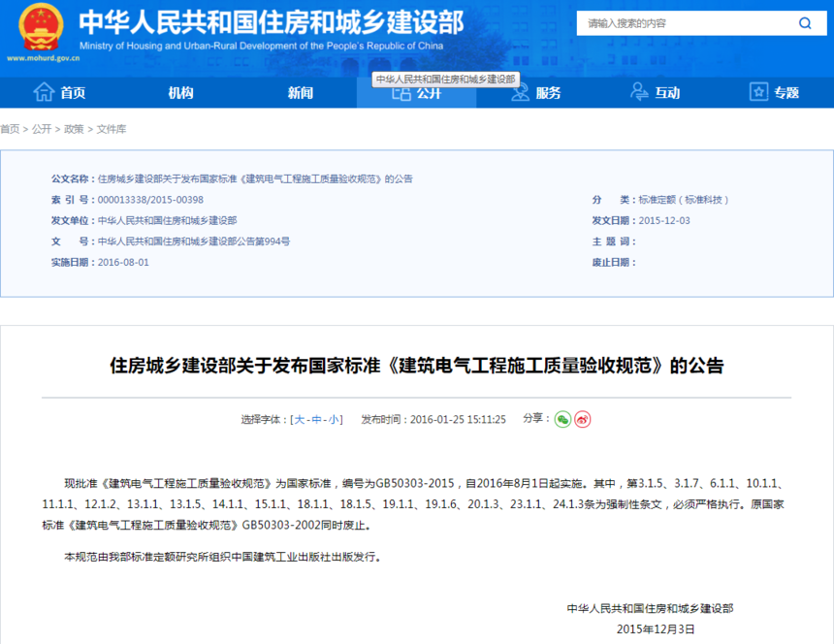Select small font size 小
The image size is (834, 644).
334,420
